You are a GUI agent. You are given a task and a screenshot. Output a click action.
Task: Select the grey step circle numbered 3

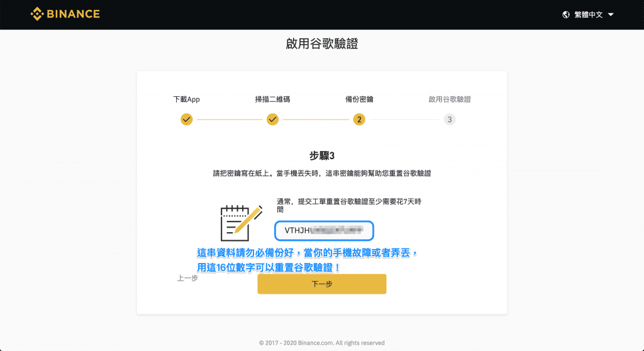click(450, 119)
